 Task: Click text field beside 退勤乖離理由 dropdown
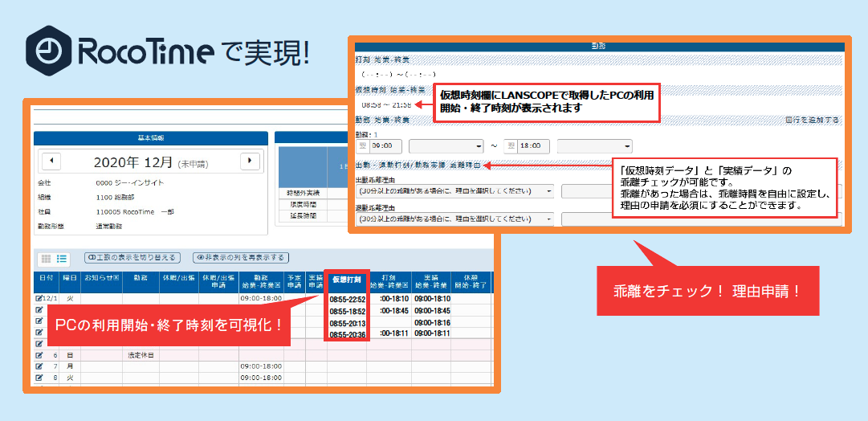tap(702, 219)
